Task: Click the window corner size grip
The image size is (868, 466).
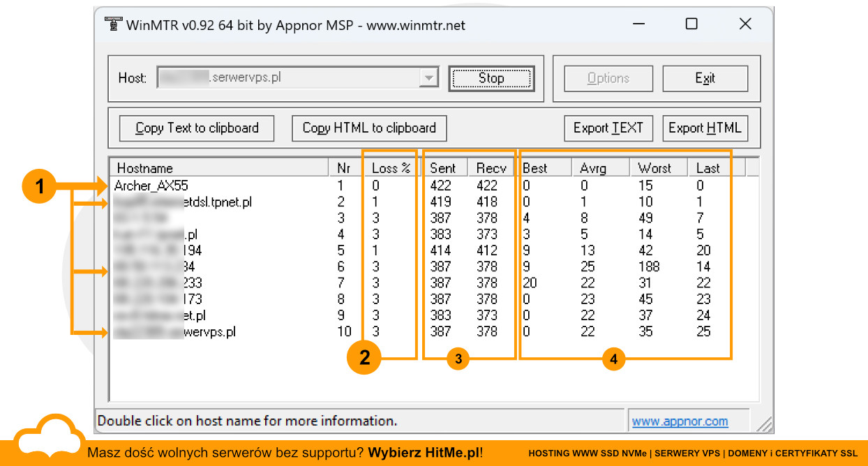Action: pos(764,423)
